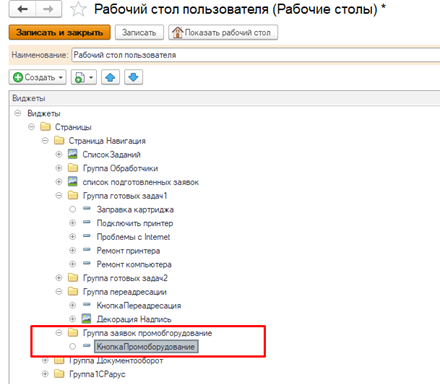Click Записать и закрыть
This screenshot has width=440, height=384.
coord(60,32)
